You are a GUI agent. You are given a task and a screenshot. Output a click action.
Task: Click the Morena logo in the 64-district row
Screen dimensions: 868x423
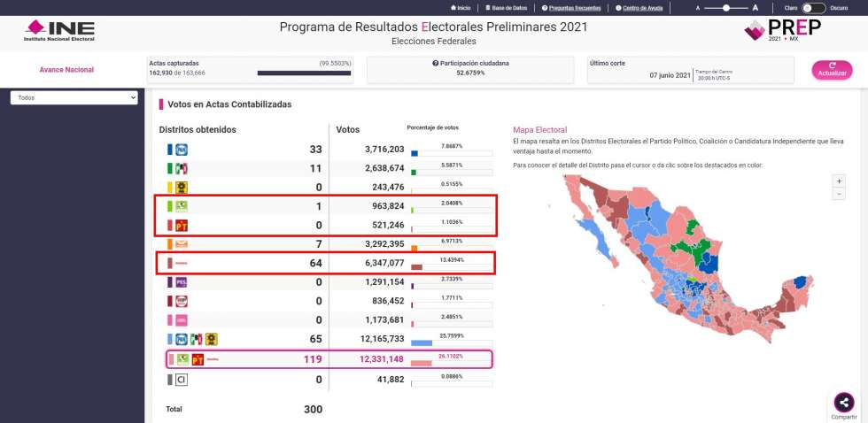[x=181, y=263]
